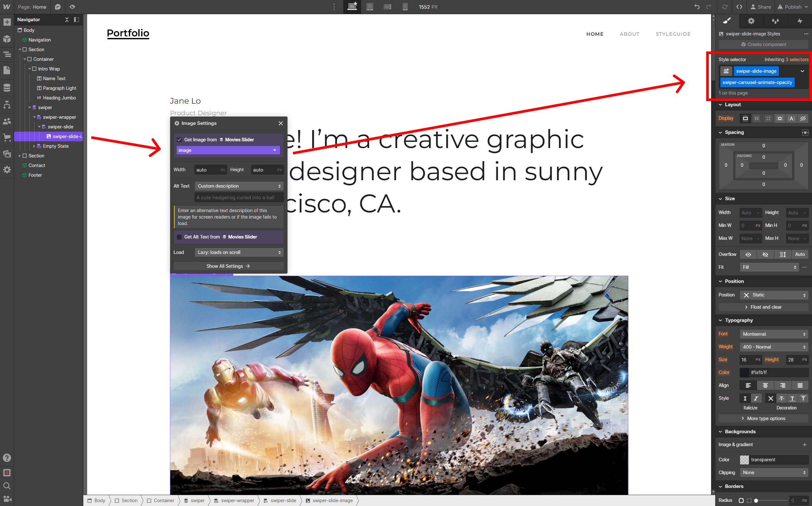Open Alt Text Custom description dropdown
The width and height of the screenshot is (812, 506).
tap(239, 186)
